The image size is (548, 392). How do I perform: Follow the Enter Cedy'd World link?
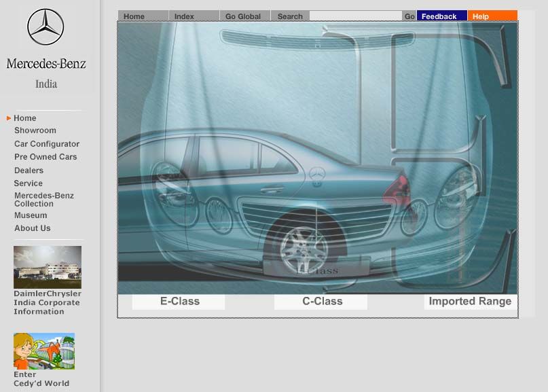click(x=41, y=378)
